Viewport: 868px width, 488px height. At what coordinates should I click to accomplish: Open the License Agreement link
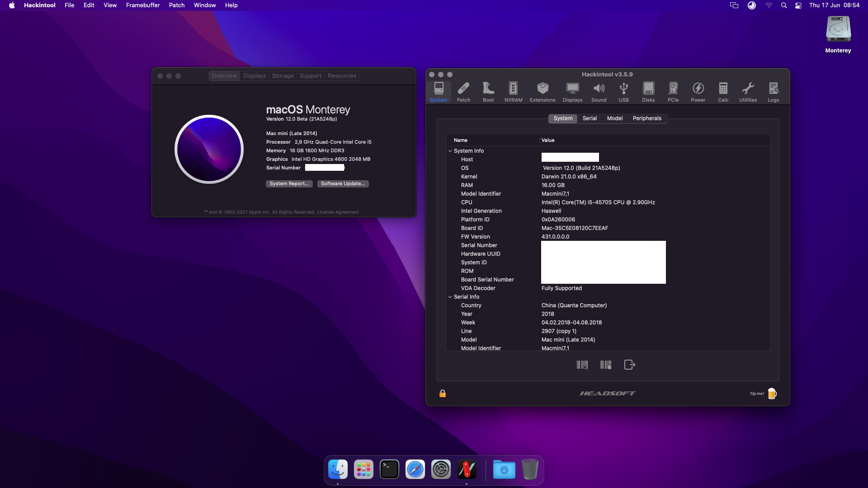[x=338, y=212]
